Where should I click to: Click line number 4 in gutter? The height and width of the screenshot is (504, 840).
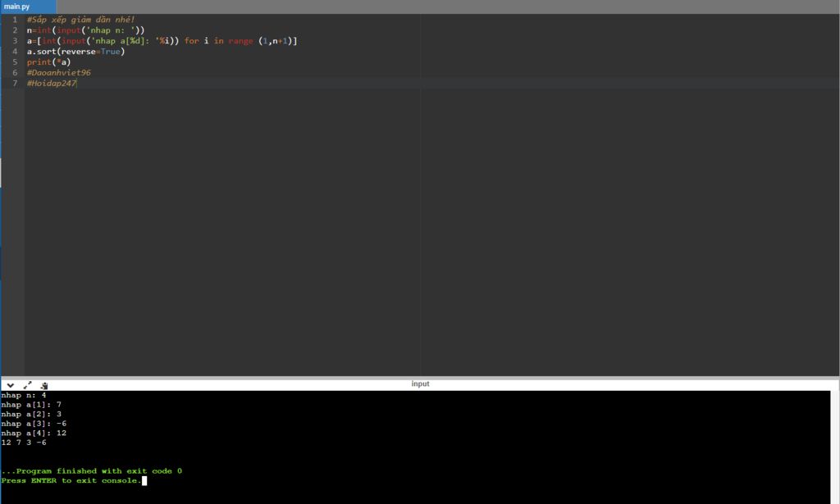[15, 52]
